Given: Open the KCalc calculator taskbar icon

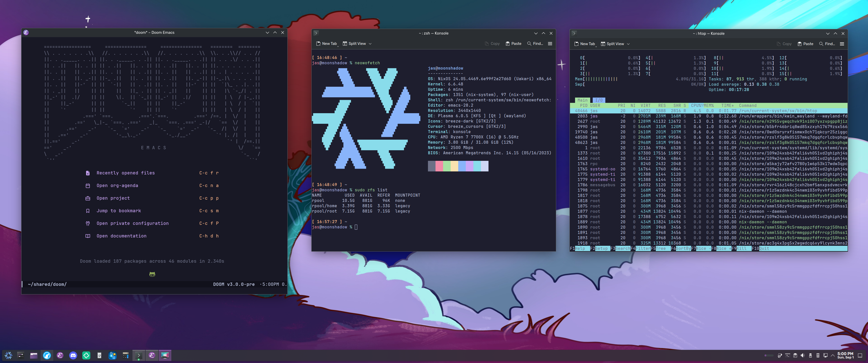Looking at the screenshot, I should [126, 355].
